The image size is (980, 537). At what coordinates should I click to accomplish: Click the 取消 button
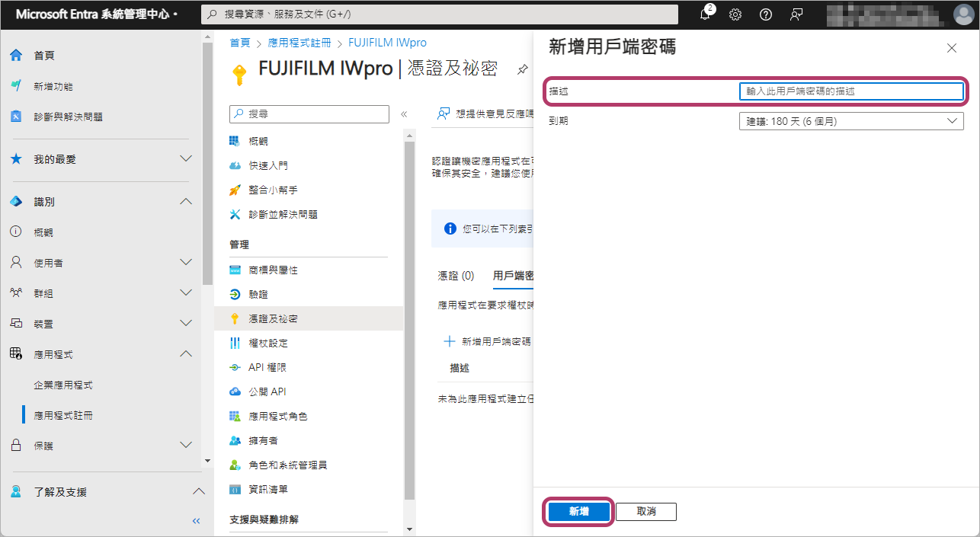coord(646,511)
